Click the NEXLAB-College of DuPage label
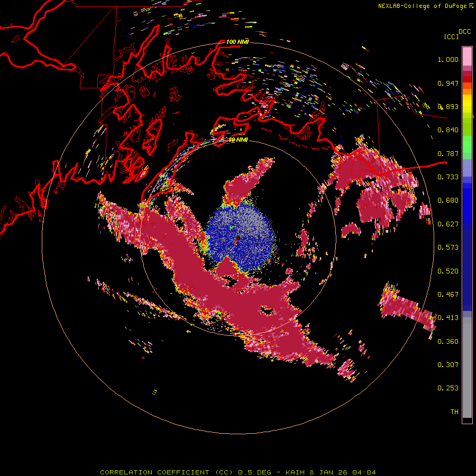Screen dimensions: 476x476 click(423, 6)
